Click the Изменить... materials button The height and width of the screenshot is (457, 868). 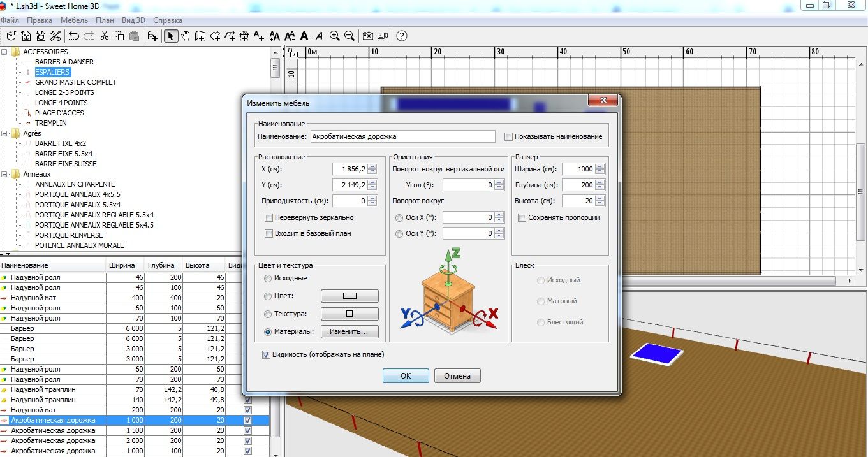coord(349,331)
